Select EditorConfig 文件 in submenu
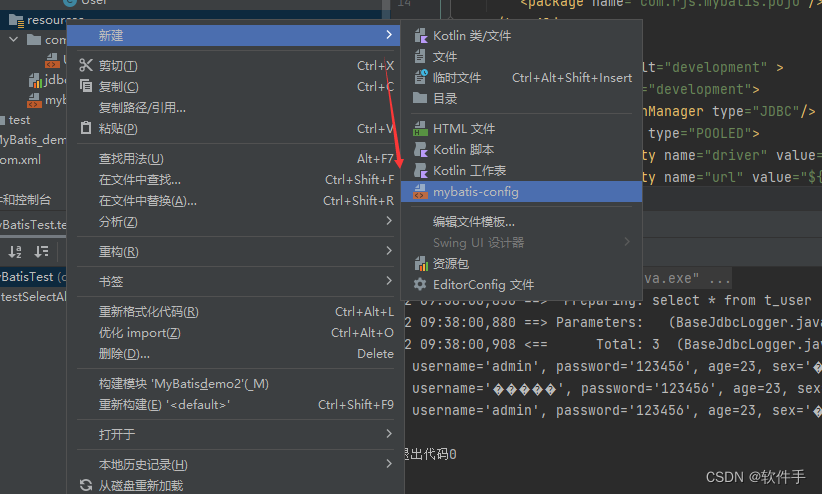Image resolution: width=822 pixels, height=494 pixels. (522, 284)
